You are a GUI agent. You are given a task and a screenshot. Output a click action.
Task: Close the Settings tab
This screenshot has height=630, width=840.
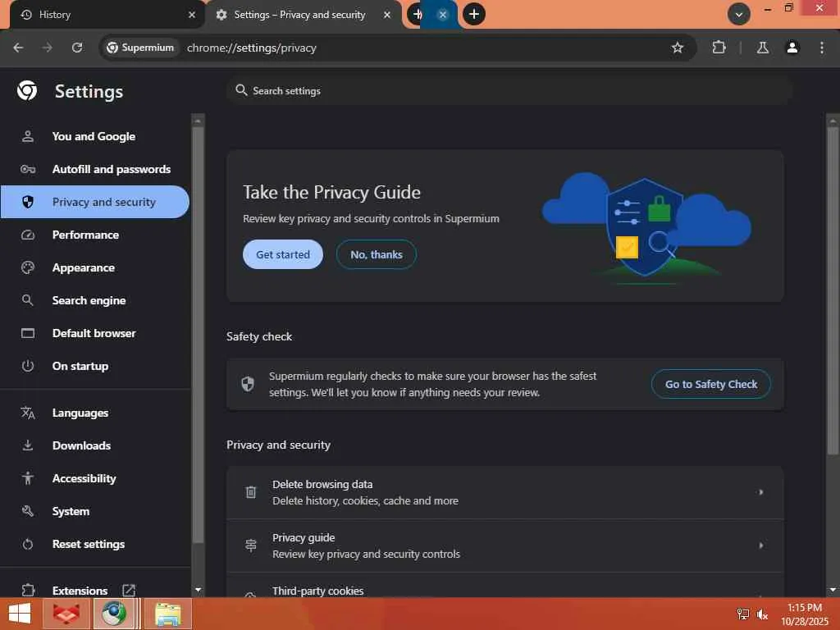pyautogui.click(x=387, y=15)
